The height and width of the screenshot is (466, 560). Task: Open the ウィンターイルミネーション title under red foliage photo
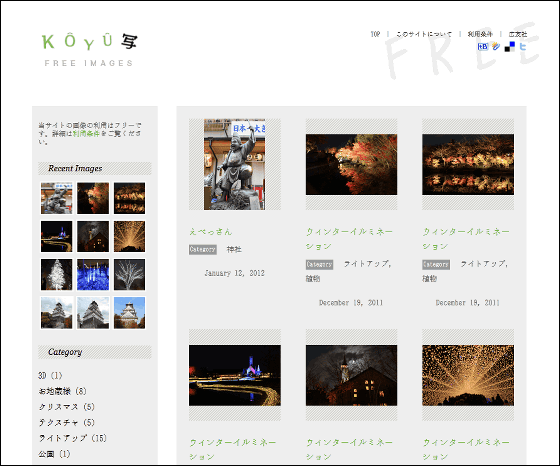(x=349, y=239)
